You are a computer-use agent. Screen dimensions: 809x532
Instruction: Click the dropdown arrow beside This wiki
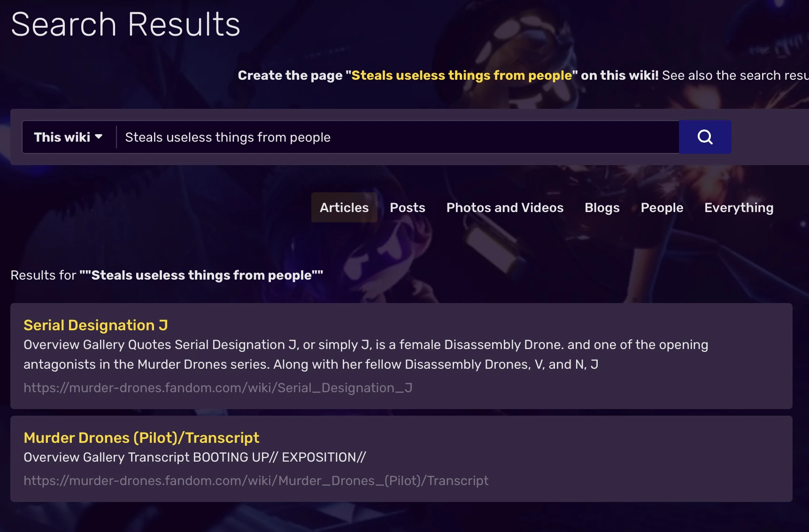(x=99, y=137)
